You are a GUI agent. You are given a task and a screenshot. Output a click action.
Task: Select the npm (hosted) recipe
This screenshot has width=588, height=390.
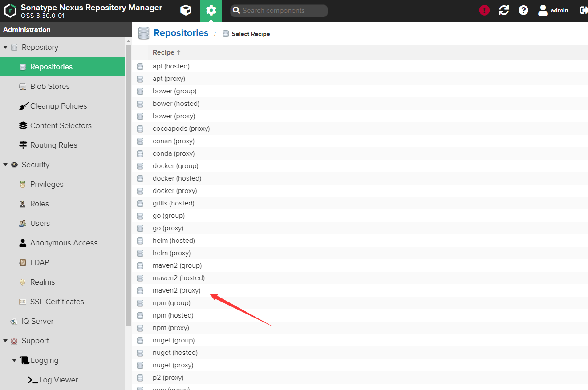[x=360, y=315]
